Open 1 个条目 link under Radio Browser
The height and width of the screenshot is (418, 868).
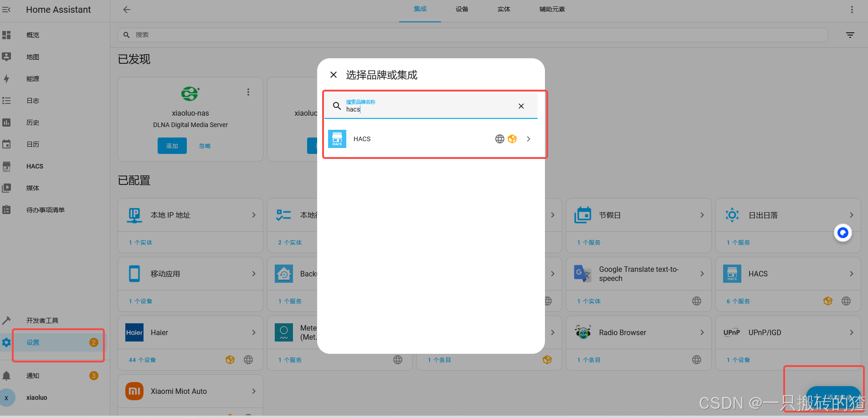[589, 360]
